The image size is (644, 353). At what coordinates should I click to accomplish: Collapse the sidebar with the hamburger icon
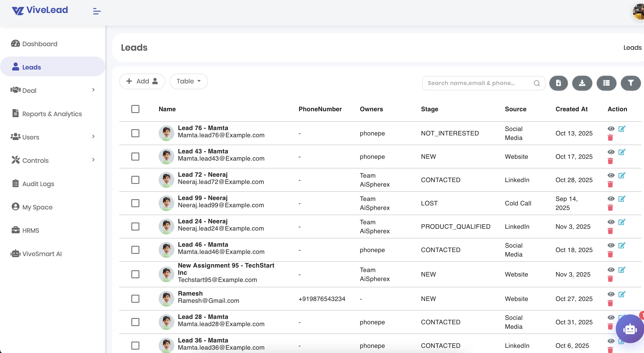pyautogui.click(x=97, y=11)
